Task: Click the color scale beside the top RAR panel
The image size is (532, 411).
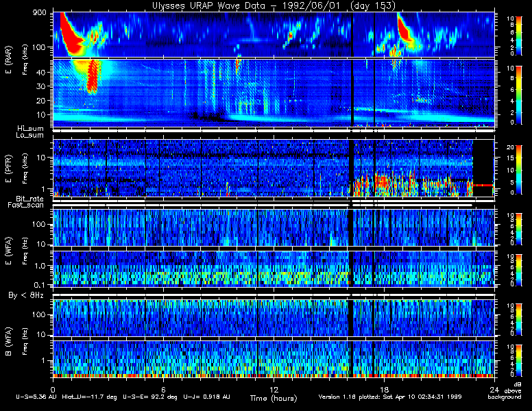Action: pyautogui.click(x=519, y=35)
